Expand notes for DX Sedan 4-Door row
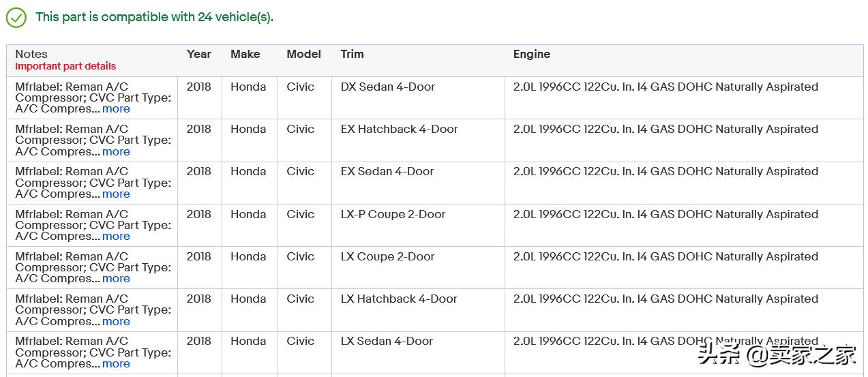Viewport: 868px width, 377px height. [116, 109]
